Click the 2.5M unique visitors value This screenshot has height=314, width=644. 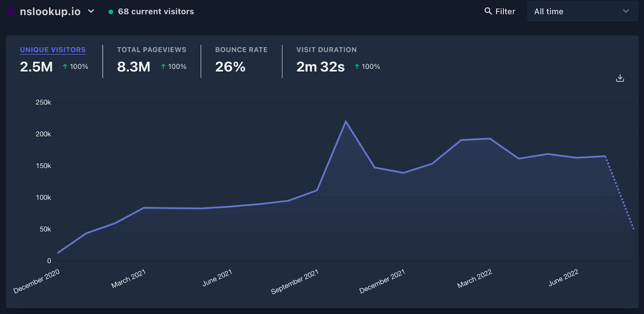[36, 67]
